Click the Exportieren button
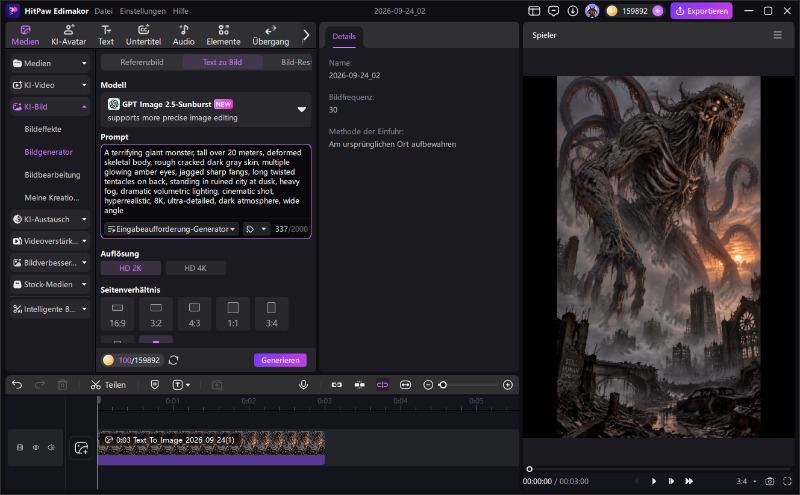This screenshot has height=495, width=800. [x=702, y=11]
